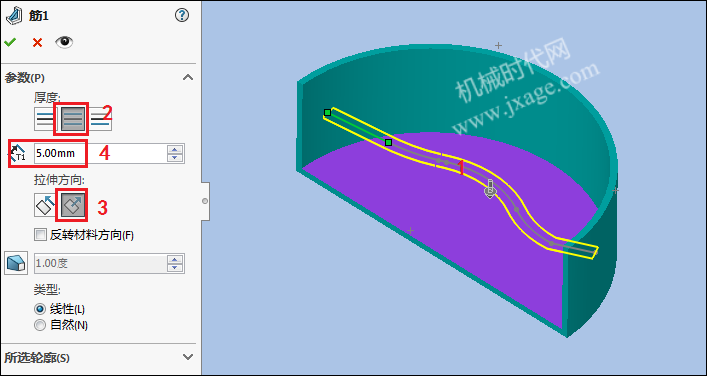The height and width of the screenshot is (376, 707).
Task: Confirm the rib with green checkmark
Action: click(10, 42)
